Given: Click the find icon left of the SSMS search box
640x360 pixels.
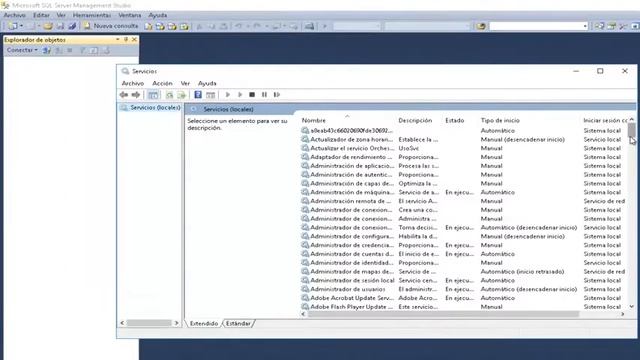Looking at the screenshot, I should tap(481, 26).
